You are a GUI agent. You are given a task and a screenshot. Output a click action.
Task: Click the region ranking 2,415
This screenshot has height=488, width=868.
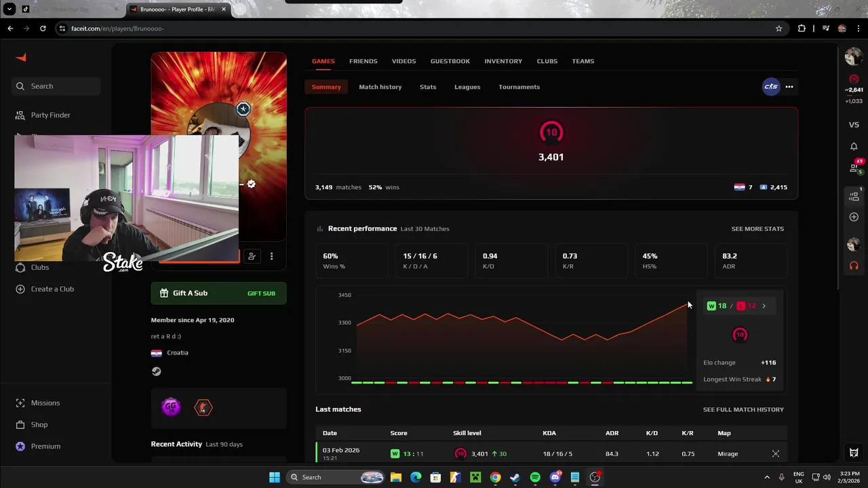[773, 187]
